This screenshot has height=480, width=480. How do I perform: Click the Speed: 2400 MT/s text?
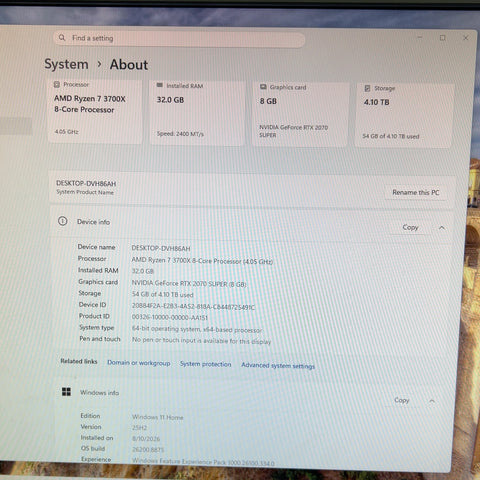click(x=180, y=134)
